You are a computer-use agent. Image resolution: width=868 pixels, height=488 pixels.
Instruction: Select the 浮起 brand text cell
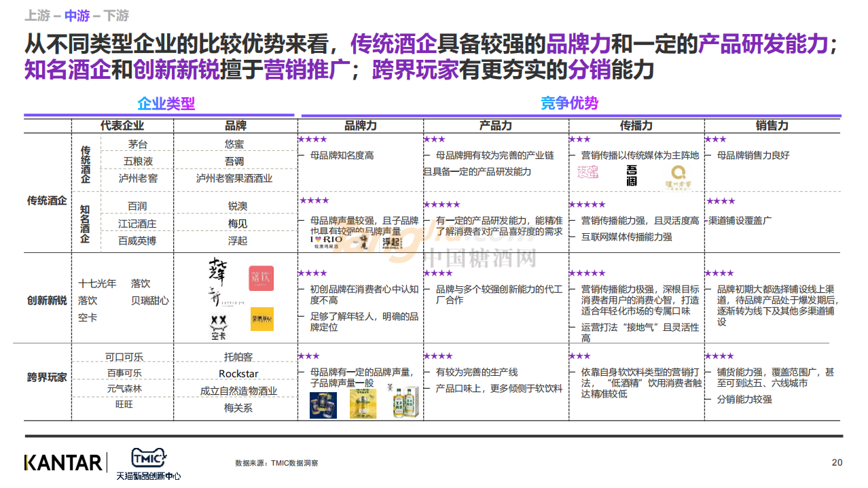click(x=238, y=241)
